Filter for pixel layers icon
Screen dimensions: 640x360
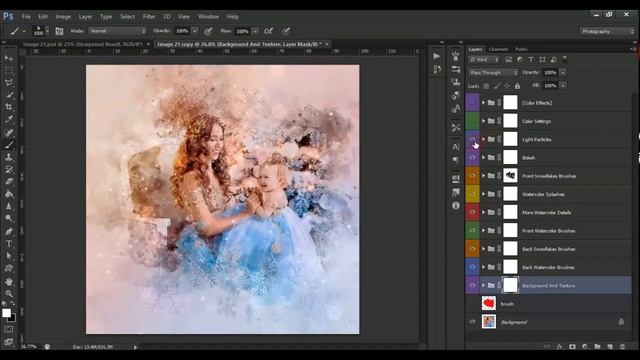[x=508, y=60]
